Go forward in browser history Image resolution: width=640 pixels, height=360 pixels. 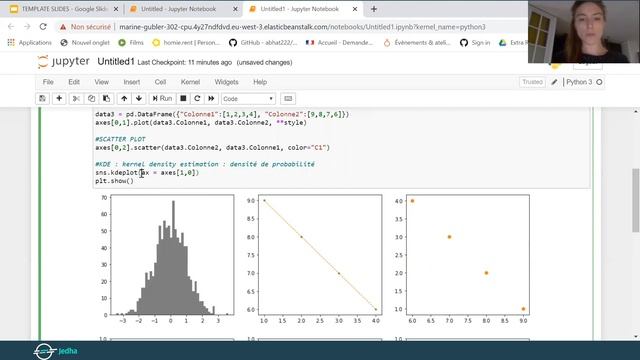tap(27, 27)
